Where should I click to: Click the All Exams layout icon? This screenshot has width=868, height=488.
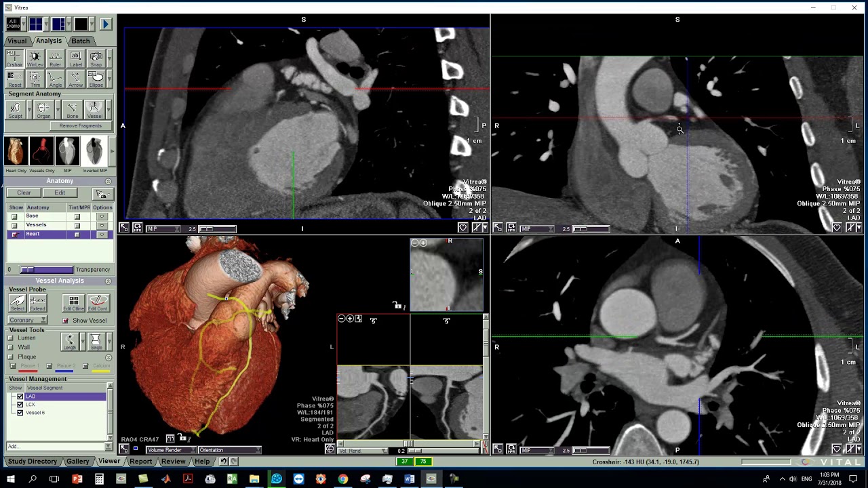(x=13, y=24)
